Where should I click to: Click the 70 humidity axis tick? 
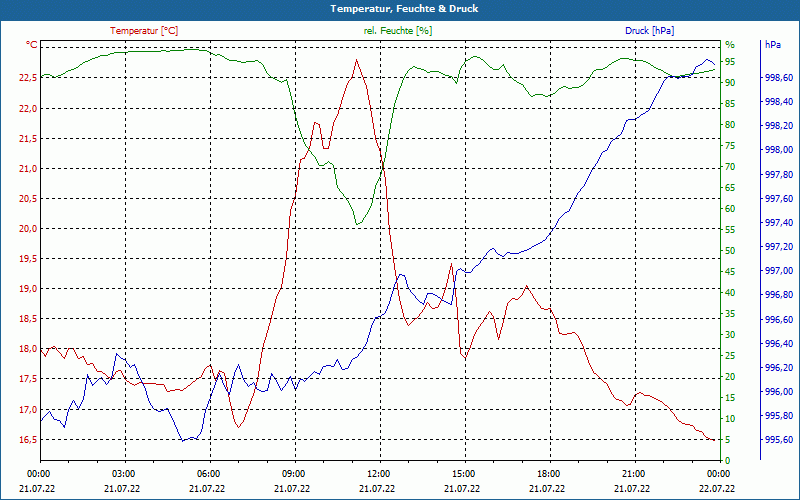pyautogui.click(x=730, y=167)
